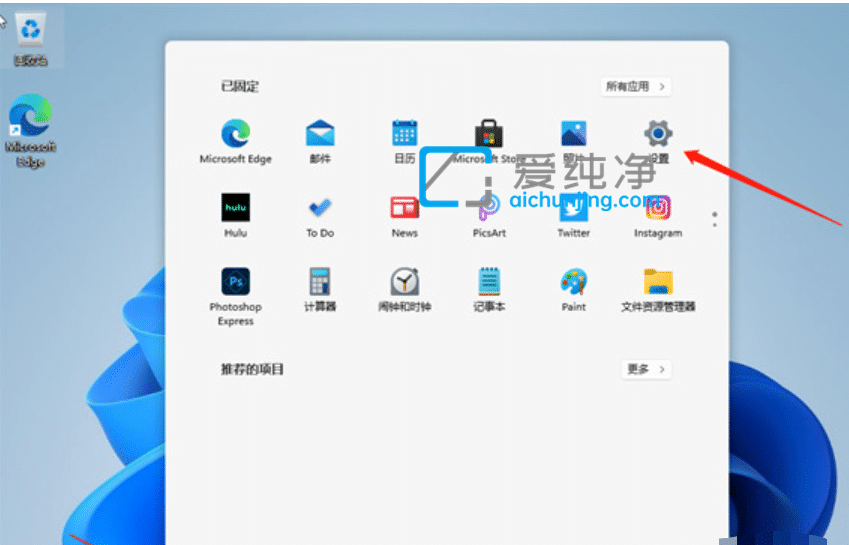The width and height of the screenshot is (849, 545).
Task: Click 所有应用 all apps button
Action: coord(636,87)
